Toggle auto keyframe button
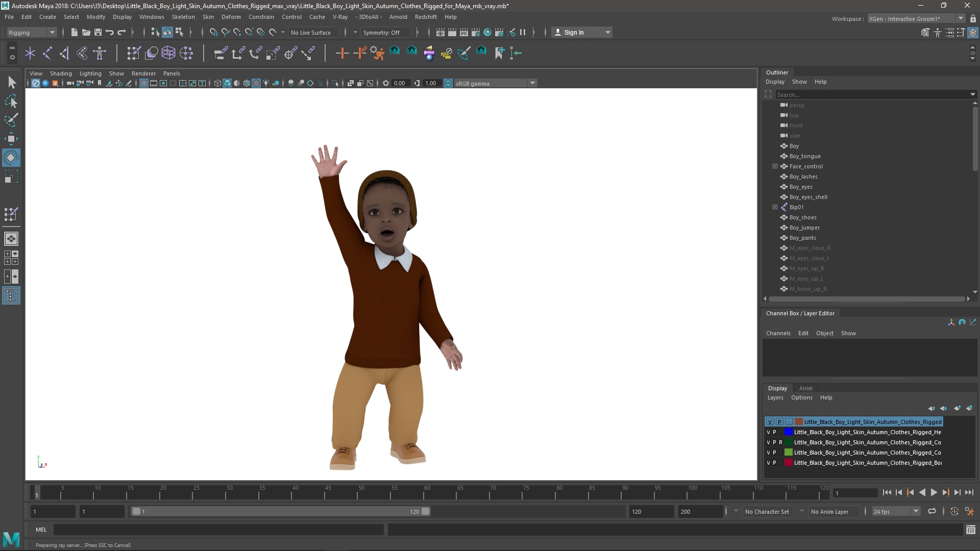The height and width of the screenshot is (551, 980). [x=954, y=511]
